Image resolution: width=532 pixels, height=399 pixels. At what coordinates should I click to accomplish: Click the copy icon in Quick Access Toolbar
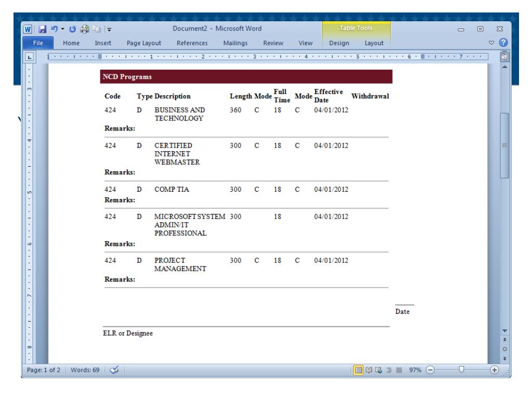pos(97,29)
